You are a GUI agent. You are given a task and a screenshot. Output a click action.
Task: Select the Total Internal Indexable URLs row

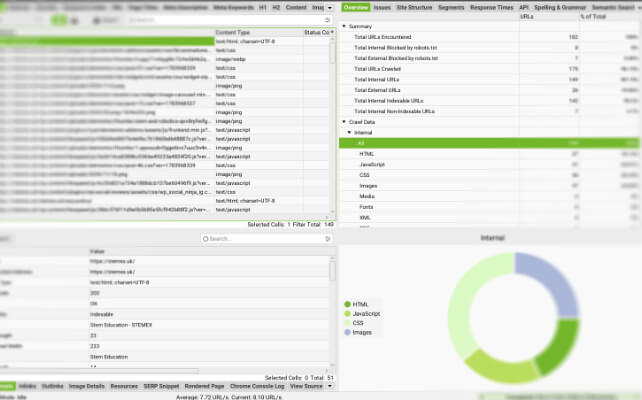point(489,101)
